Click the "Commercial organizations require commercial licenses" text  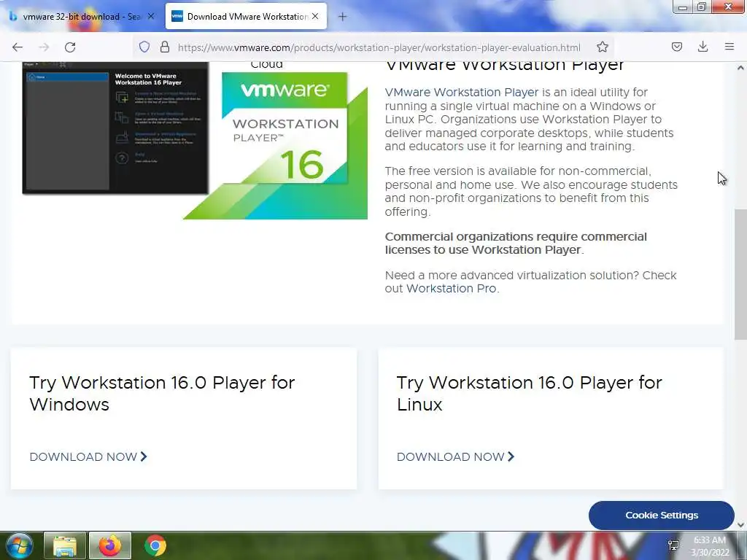pyautogui.click(x=516, y=244)
